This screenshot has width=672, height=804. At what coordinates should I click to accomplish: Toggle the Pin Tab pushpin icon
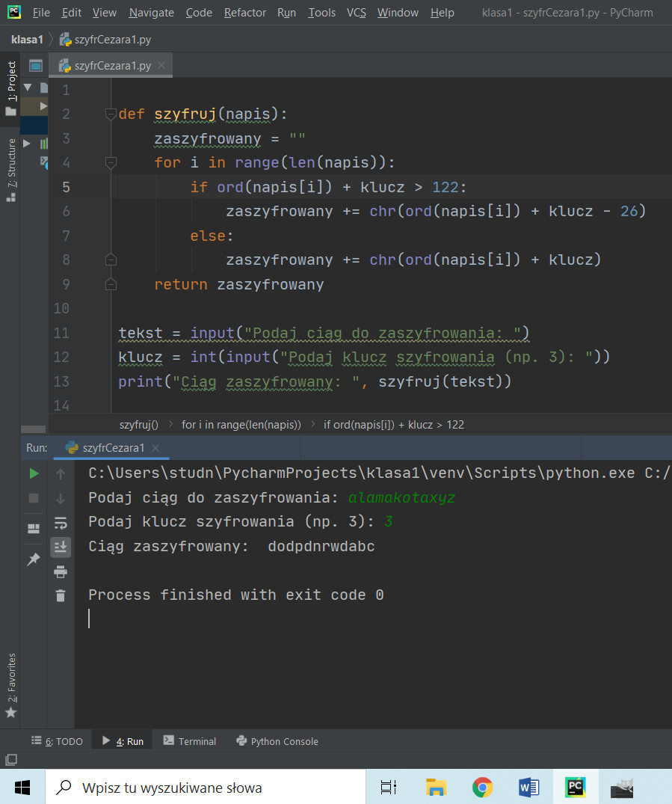point(34,559)
